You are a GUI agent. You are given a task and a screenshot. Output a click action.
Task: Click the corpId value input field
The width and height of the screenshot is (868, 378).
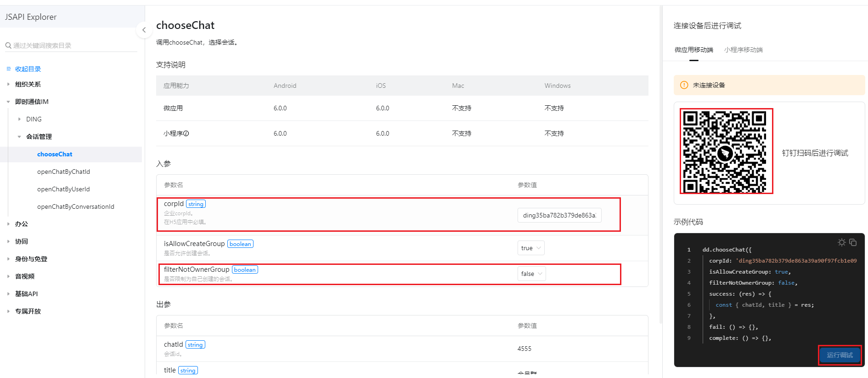pos(559,215)
